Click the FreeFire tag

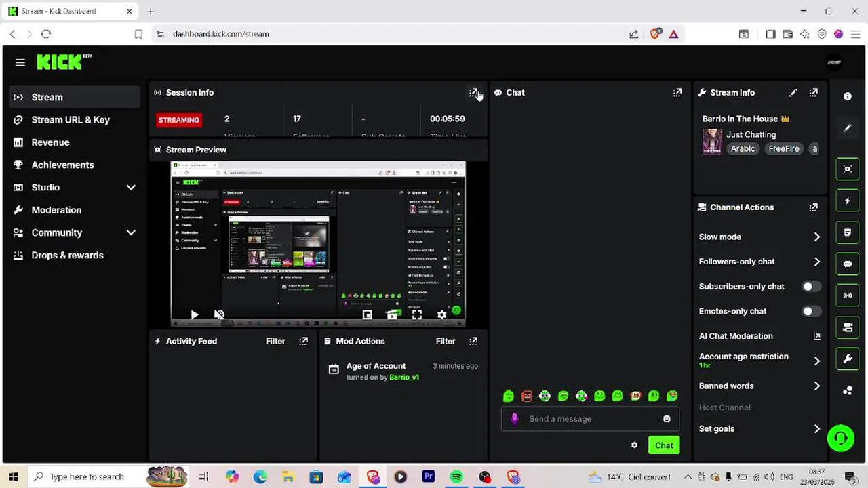tap(784, 149)
